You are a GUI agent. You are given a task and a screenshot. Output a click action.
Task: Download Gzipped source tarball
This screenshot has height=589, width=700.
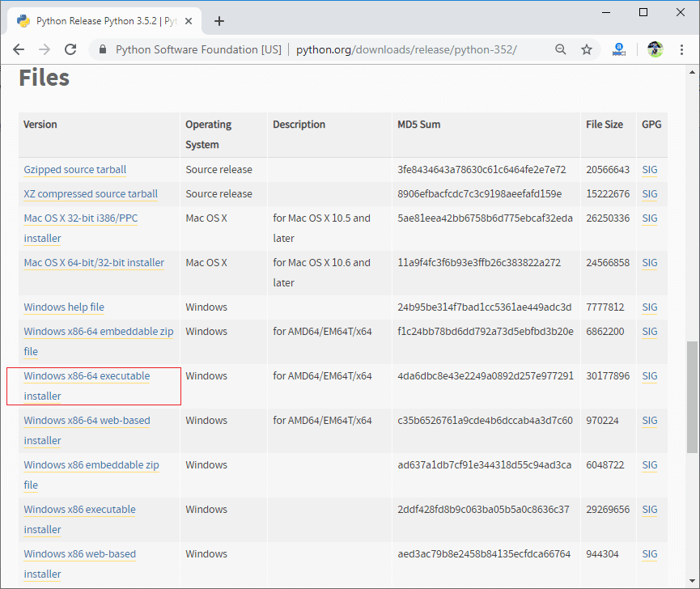[x=75, y=170]
